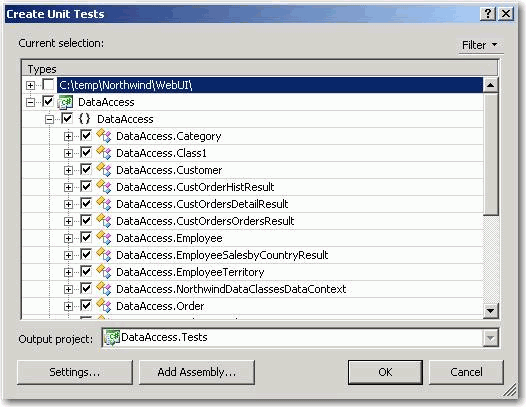Select the DataAccess.CustOrderHistResult tree item
The image size is (526, 407).
[195, 187]
